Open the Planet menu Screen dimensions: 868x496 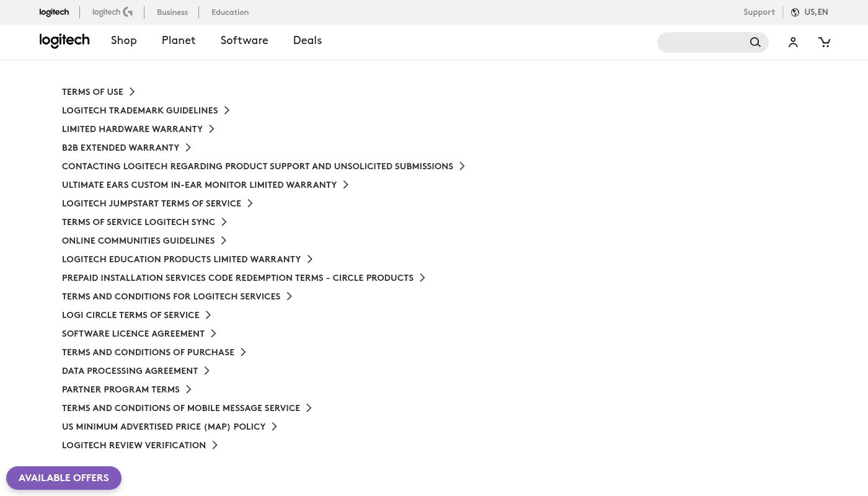[x=179, y=41]
